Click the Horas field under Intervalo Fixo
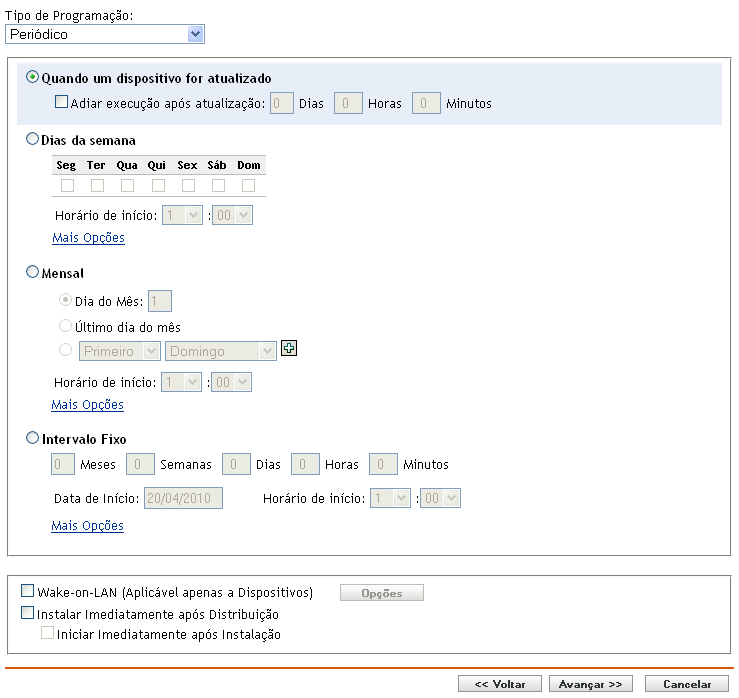739x698 pixels. point(305,464)
